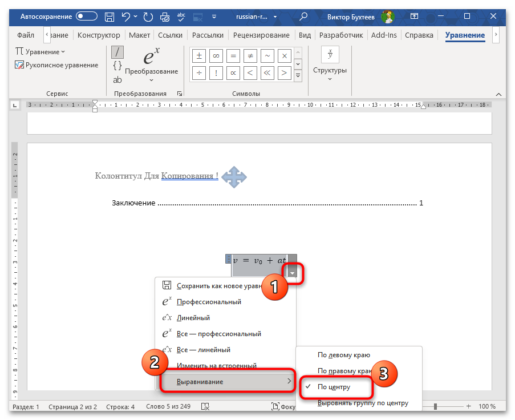The height and width of the screenshot is (420, 515).
Task: Open zoom dialog via 100 % level
Action: click(486, 406)
